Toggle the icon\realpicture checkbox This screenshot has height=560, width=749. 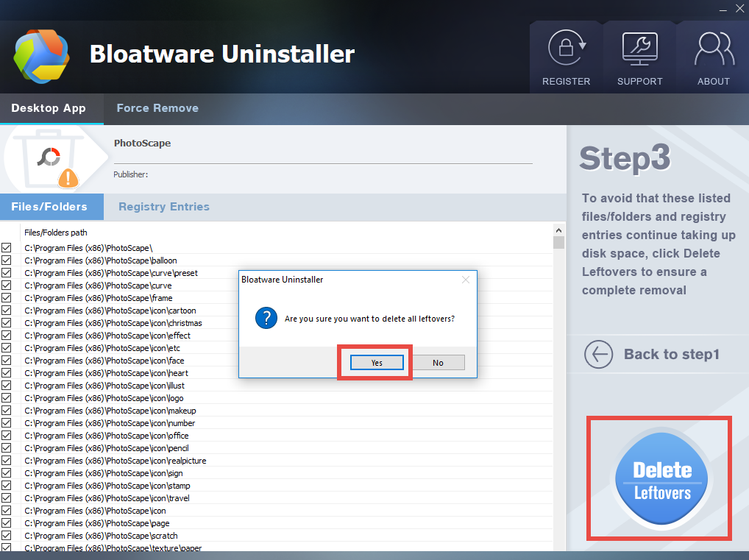6,461
